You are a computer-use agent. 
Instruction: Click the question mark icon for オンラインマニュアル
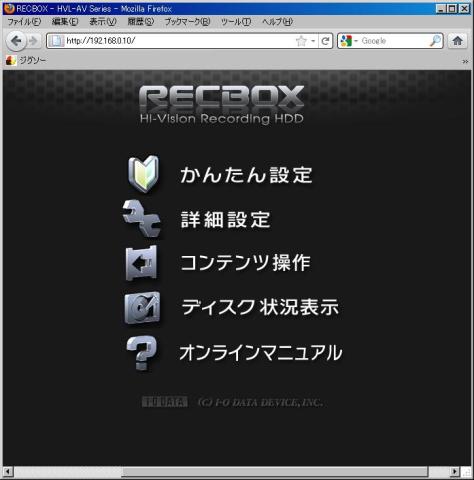pyautogui.click(x=142, y=353)
